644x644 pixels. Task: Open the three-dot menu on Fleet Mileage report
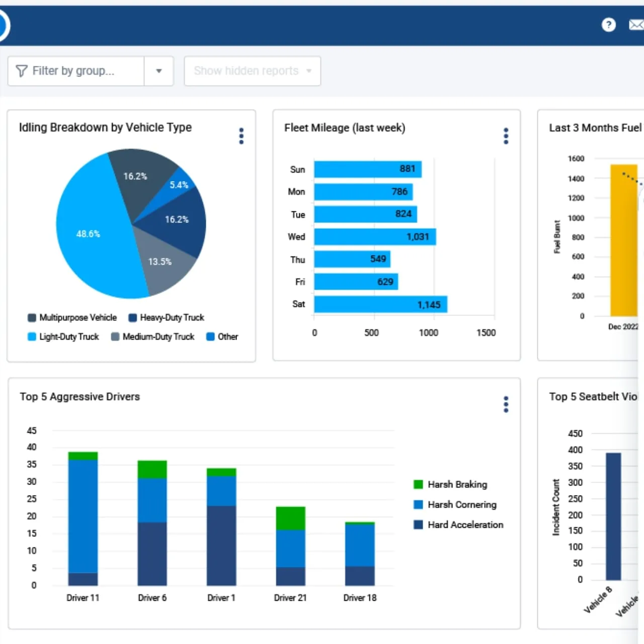pos(506,136)
